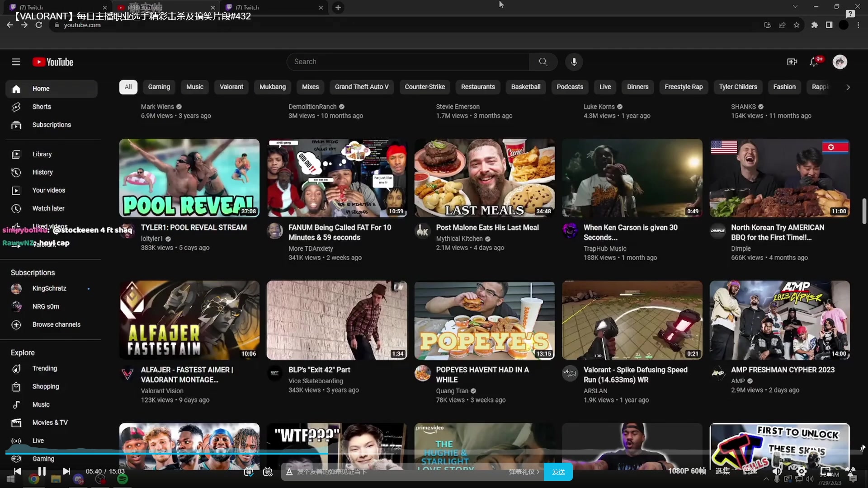This screenshot has width=868, height=488.
Task: Toggle danmaku display switch
Action: click(x=249, y=472)
